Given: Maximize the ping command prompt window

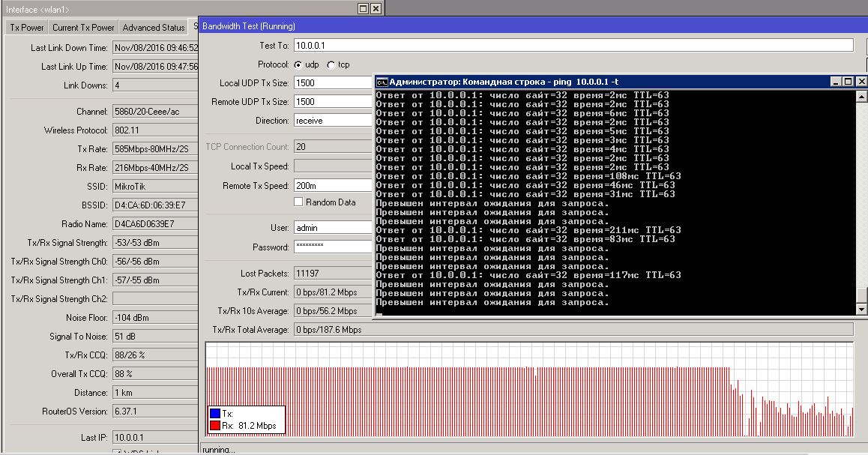Looking at the screenshot, I should pos(849,82).
